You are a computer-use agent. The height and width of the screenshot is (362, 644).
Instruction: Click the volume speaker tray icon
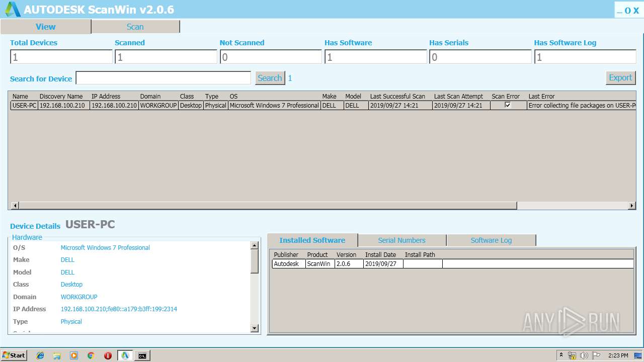coord(584,355)
